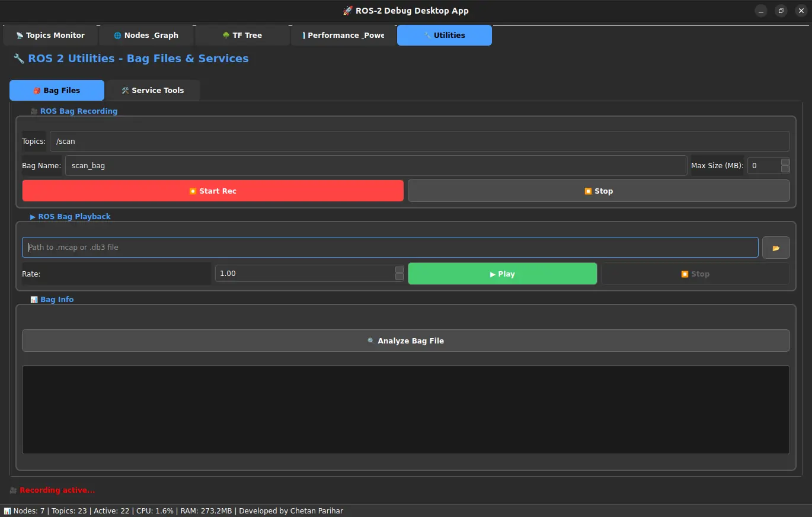The height and width of the screenshot is (517, 812).
Task: Open the Service Tools sub-tab
Action: click(x=152, y=91)
